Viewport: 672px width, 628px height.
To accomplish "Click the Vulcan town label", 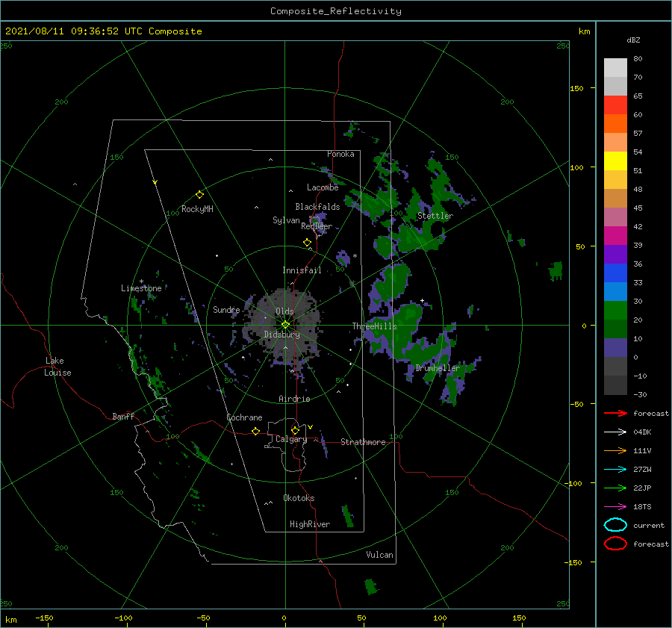I will click(379, 555).
